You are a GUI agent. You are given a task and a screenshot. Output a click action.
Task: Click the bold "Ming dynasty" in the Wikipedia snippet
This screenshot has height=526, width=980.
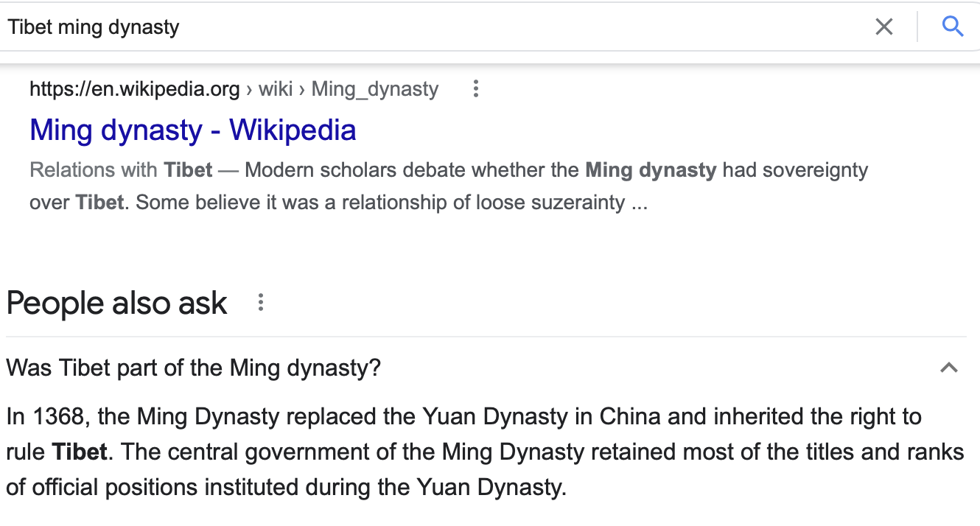651,170
